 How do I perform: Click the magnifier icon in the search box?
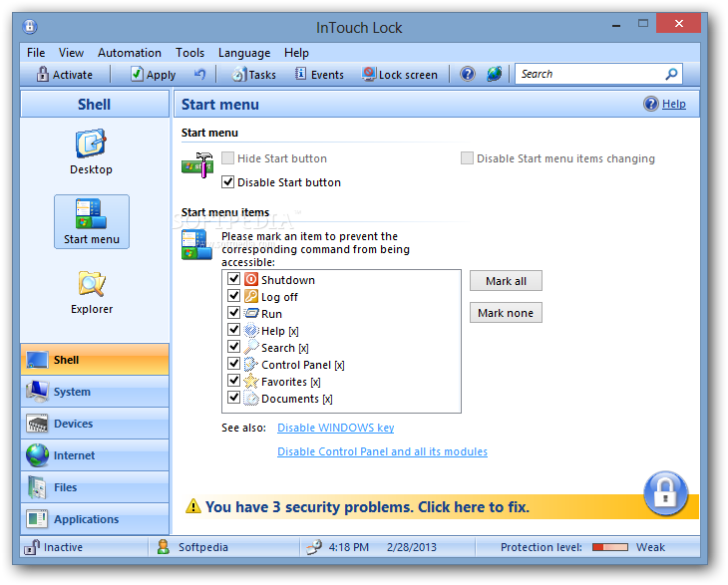(671, 74)
